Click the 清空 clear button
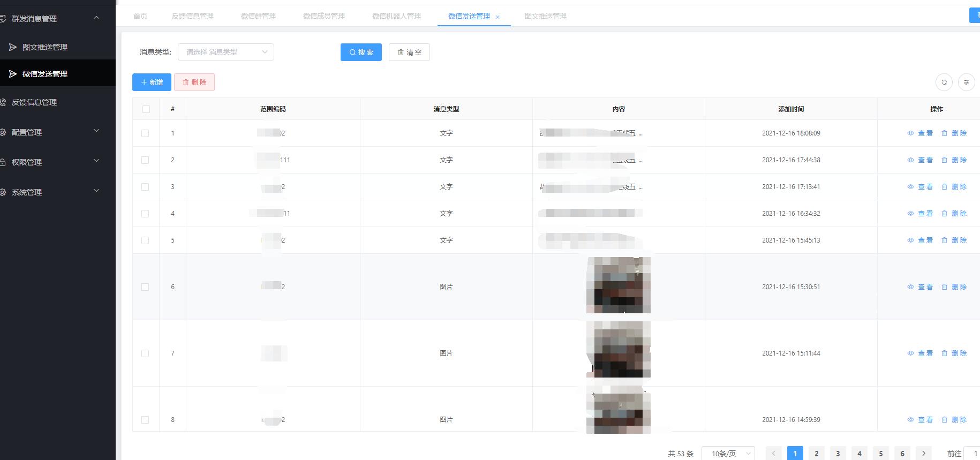The image size is (980, 460). (x=409, y=52)
